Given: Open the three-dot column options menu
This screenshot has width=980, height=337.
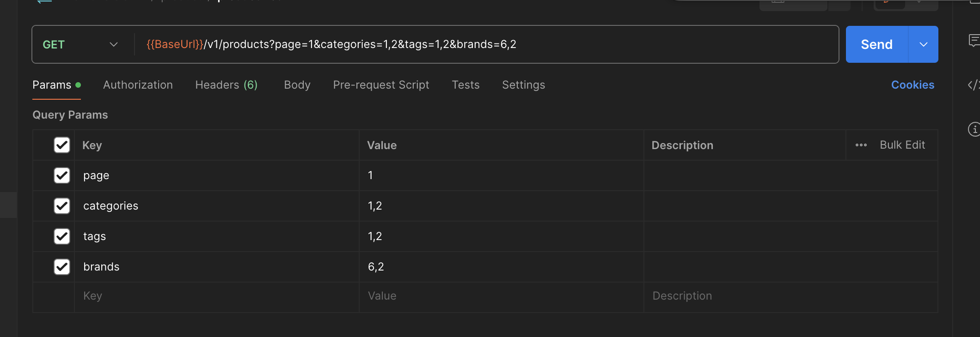Looking at the screenshot, I should pyautogui.click(x=861, y=145).
